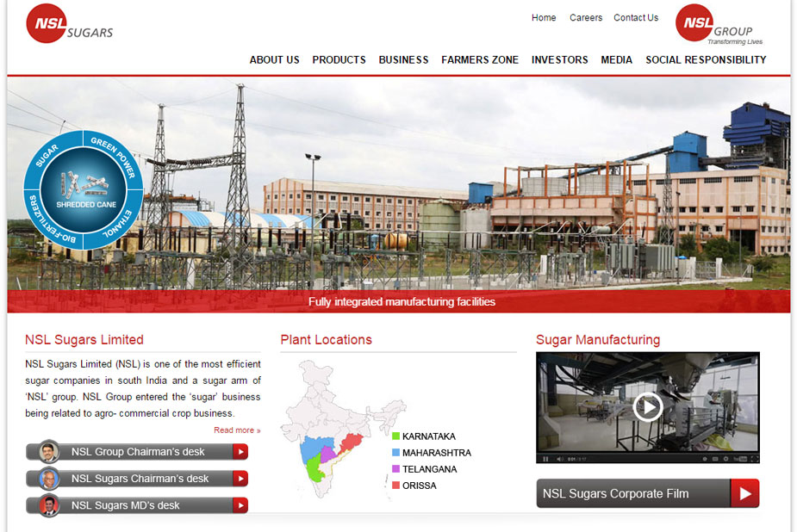Open the ABOUT US menu
797x532 pixels.
pyautogui.click(x=275, y=60)
